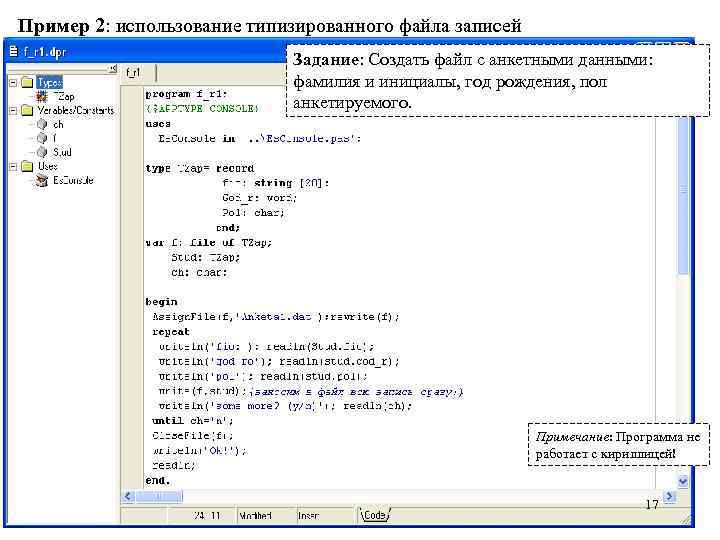Click the vertical scrollbar down arrow

pyautogui.click(x=683, y=481)
